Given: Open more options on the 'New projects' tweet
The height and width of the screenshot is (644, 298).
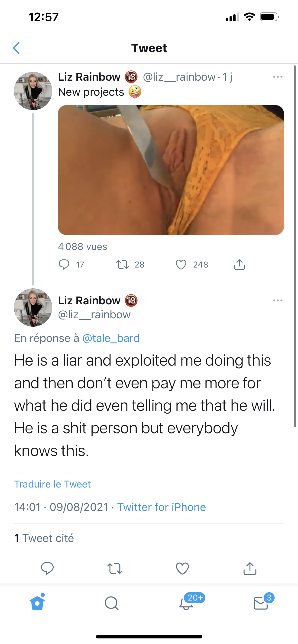Looking at the screenshot, I should click(x=278, y=77).
